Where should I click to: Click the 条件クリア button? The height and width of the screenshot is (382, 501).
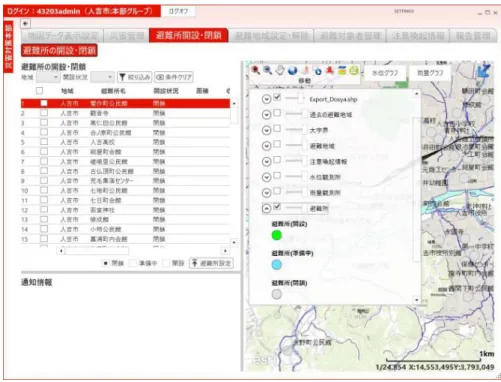174,77
